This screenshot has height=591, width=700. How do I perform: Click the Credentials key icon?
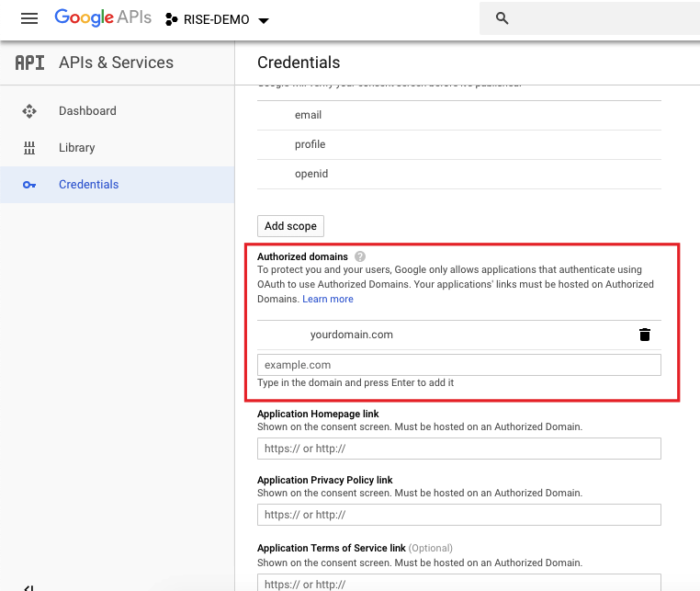[29, 185]
